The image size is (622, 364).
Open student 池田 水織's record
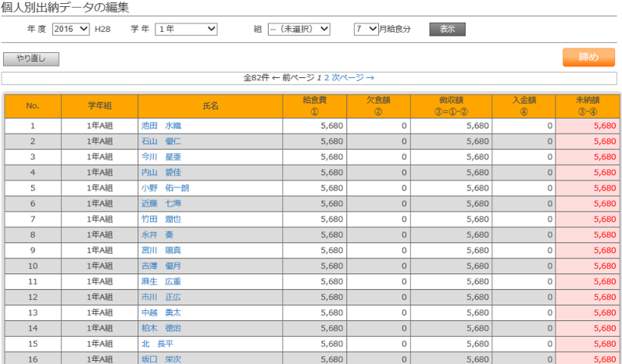[x=161, y=126]
